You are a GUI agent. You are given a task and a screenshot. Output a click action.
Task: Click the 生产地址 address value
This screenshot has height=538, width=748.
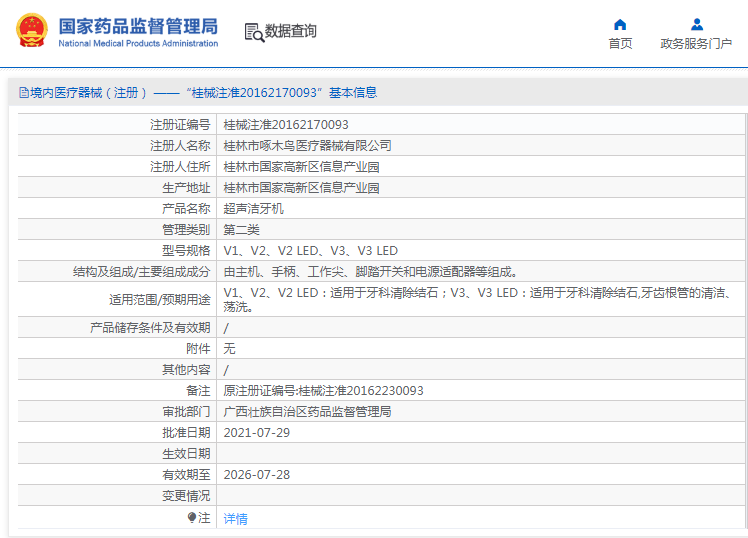coord(301,188)
